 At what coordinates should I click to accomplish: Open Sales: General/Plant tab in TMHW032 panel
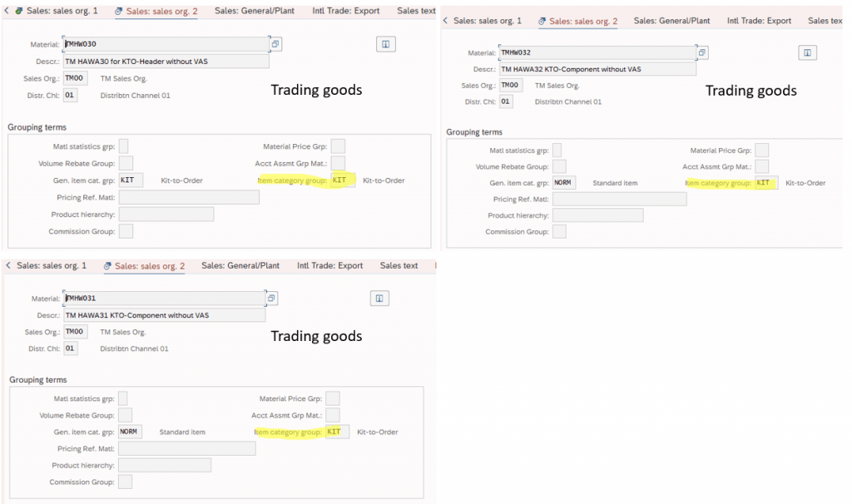pos(671,21)
